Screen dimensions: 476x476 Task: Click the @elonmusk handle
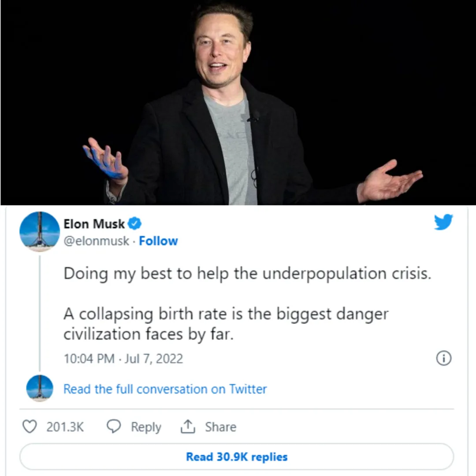pyautogui.click(x=96, y=241)
